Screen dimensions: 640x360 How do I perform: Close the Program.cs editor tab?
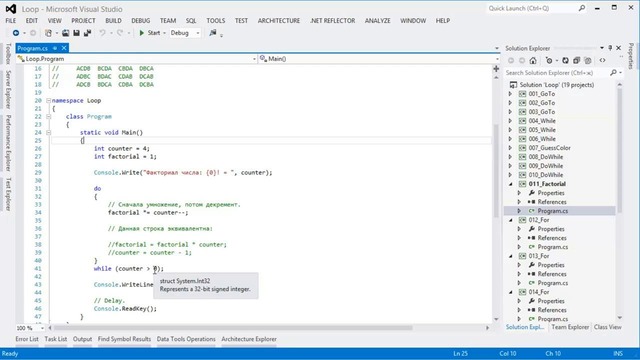pos(64,48)
